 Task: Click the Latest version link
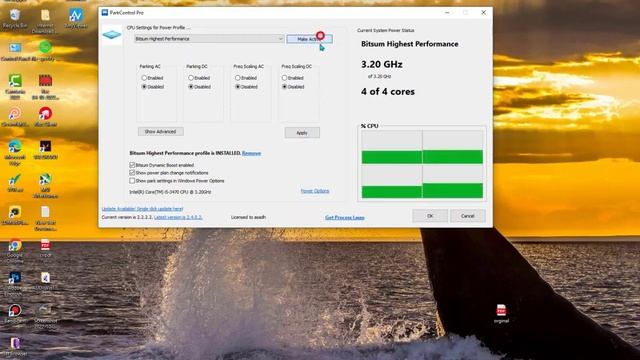[x=178, y=217]
